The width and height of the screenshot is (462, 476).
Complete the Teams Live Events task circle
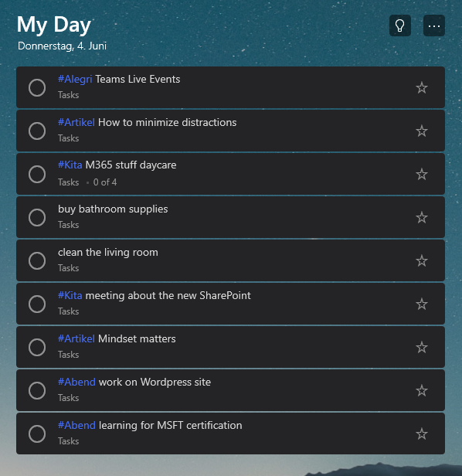pyautogui.click(x=37, y=88)
